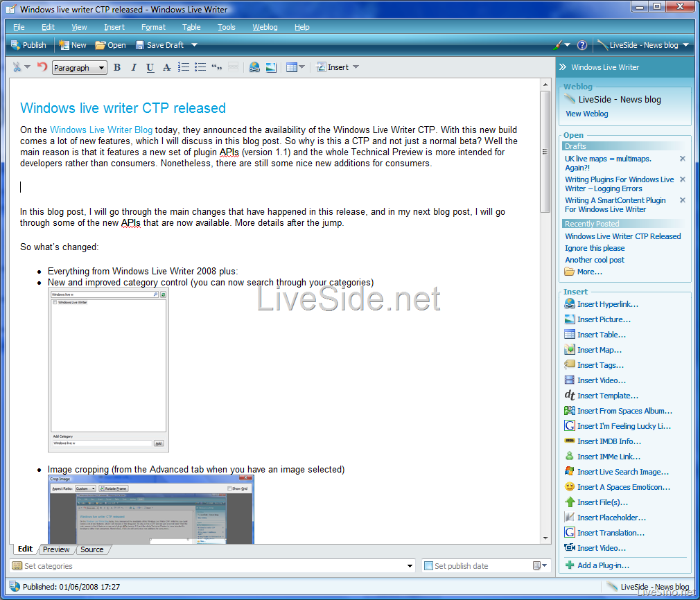Click the Open folder button

111,45
